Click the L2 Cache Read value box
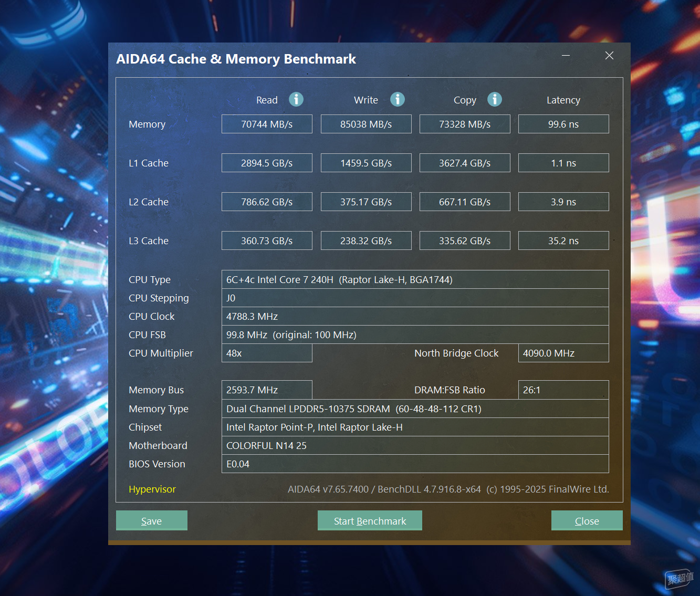Image resolution: width=700 pixels, height=596 pixels. 267,202
